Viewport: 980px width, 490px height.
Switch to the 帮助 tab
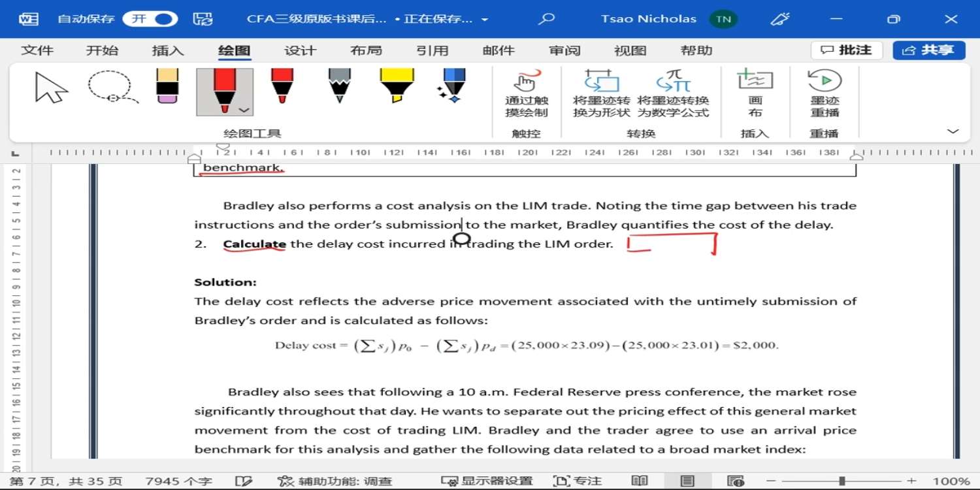pos(696,50)
